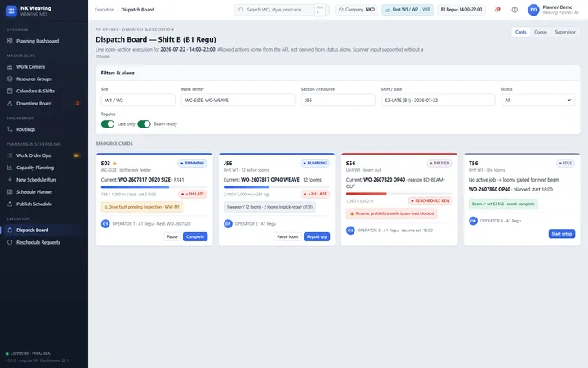Click Beam set S3432 cucuk complete tag
Screen dimensions: 588x368
tap(503, 204)
